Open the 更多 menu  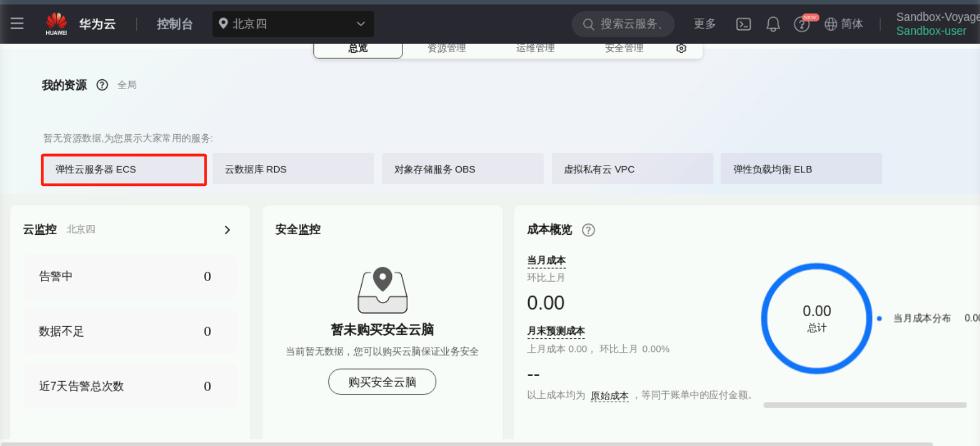click(705, 24)
